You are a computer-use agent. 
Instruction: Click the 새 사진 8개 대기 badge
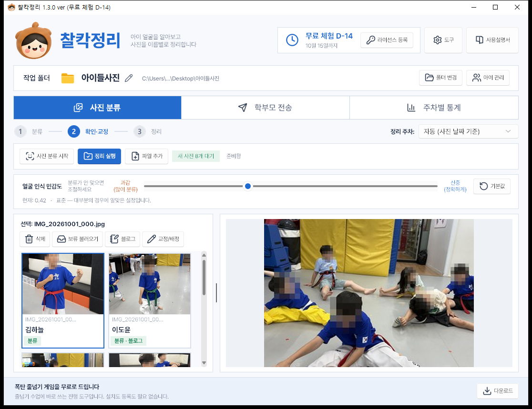(x=196, y=156)
